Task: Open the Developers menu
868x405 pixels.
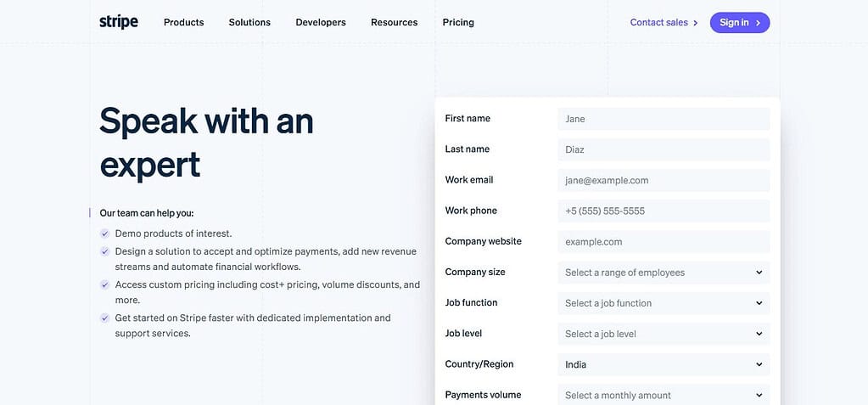Action: [x=321, y=23]
